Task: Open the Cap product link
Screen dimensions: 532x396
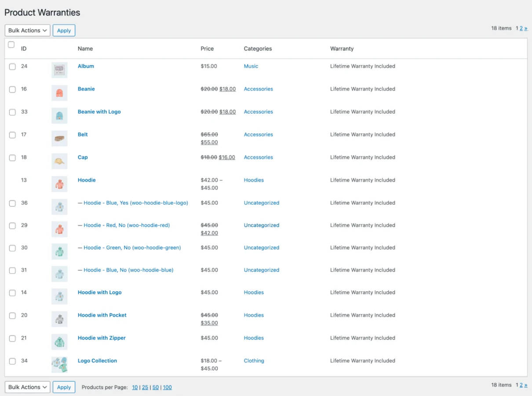Action: (x=83, y=158)
